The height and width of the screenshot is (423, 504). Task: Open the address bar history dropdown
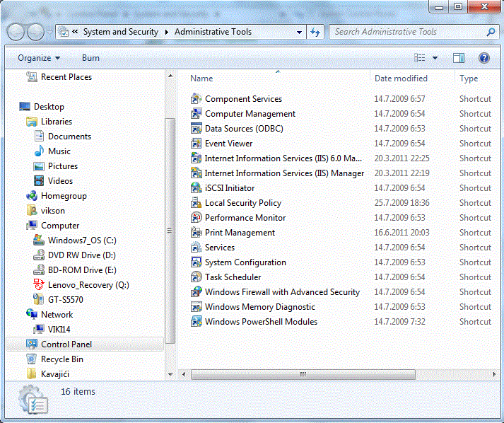pyautogui.click(x=300, y=32)
